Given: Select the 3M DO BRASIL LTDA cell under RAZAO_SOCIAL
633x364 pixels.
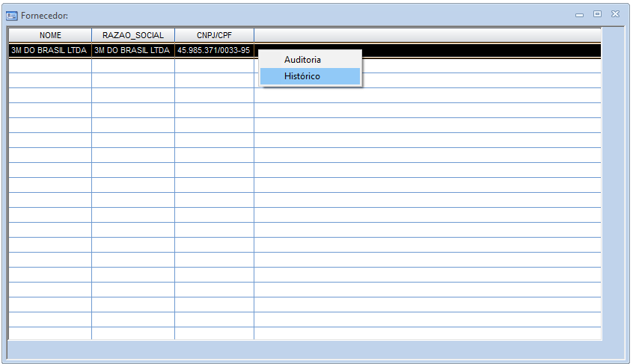Looking at the screenshot, I should pos(132,51).
